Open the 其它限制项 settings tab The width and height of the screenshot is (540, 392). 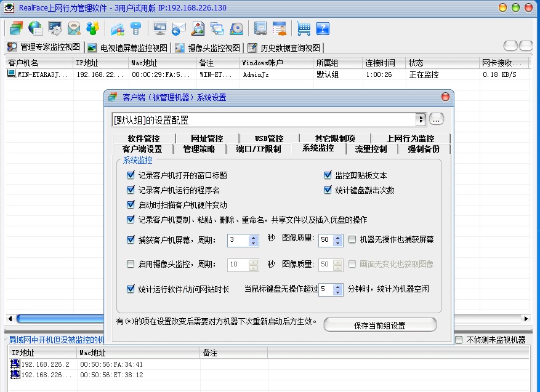[335, 138]
